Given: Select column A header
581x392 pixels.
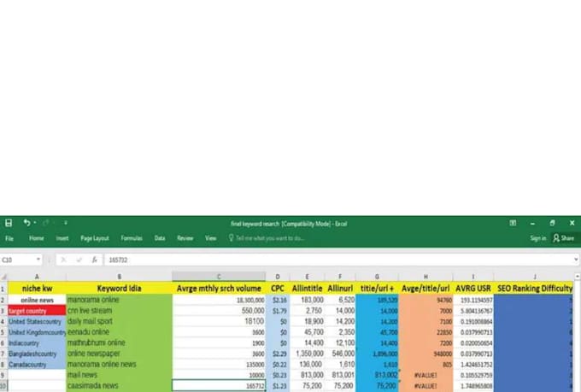Looking at the screenshot, I should [37, 277].
